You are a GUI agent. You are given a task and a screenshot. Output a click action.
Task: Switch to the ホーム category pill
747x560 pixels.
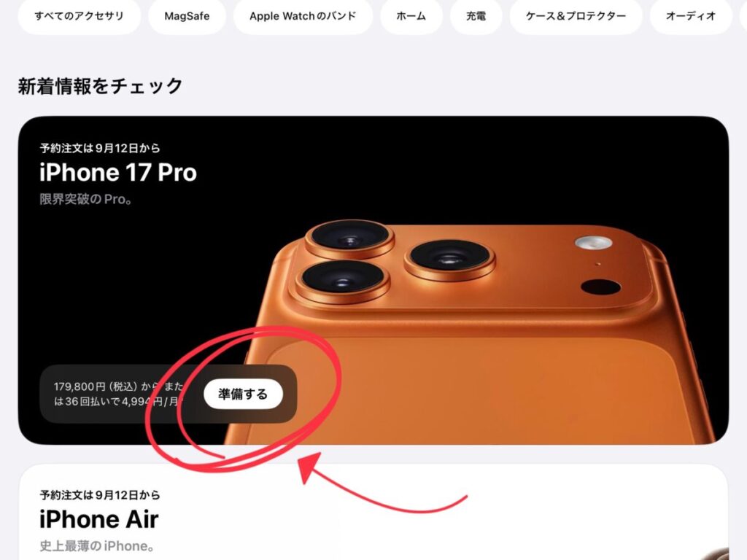[411, 16]
